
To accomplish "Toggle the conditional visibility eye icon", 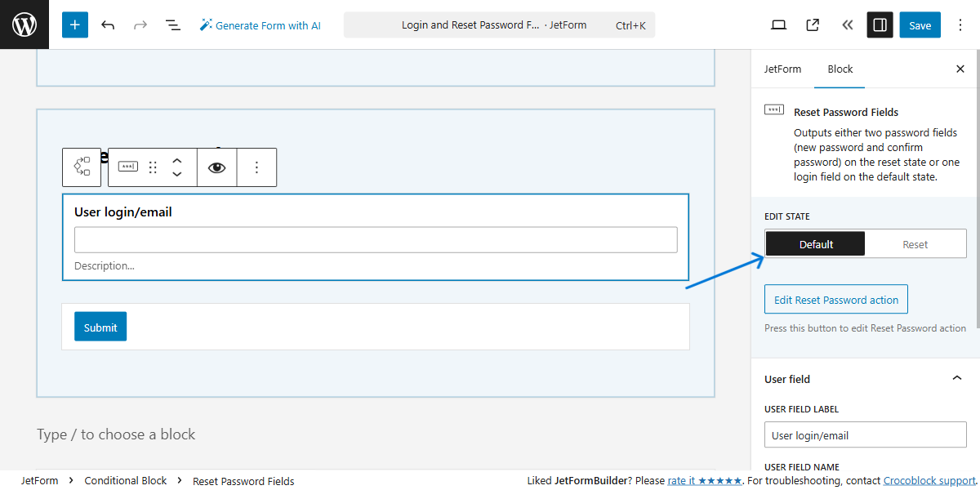I will pos(216,166).
